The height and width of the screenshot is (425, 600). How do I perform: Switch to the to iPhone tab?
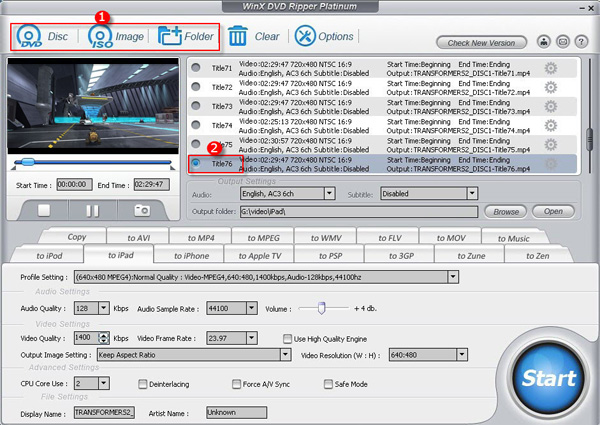pyautogui.click(x=191, y=256)
